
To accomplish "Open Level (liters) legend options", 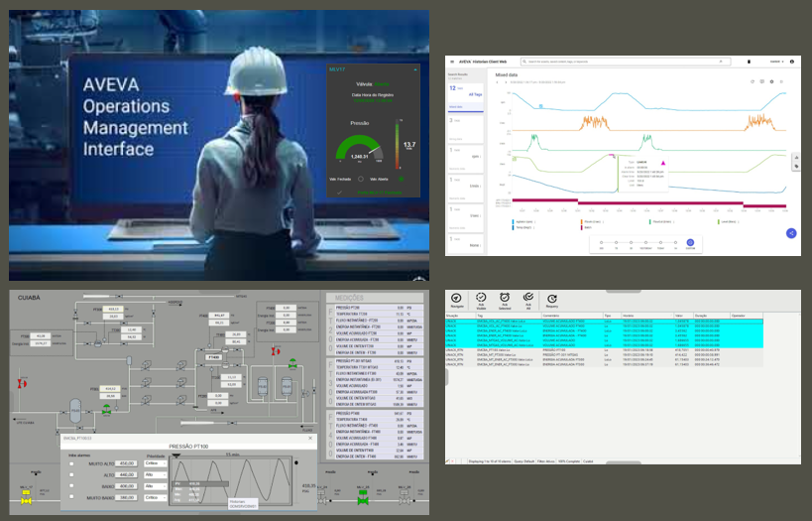I will click(738, 222).
